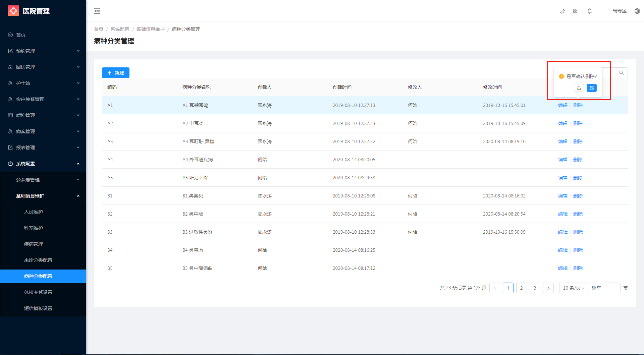Click the 新建 button
This screenshot has width=644, height=355.
[x=116, y=73]
